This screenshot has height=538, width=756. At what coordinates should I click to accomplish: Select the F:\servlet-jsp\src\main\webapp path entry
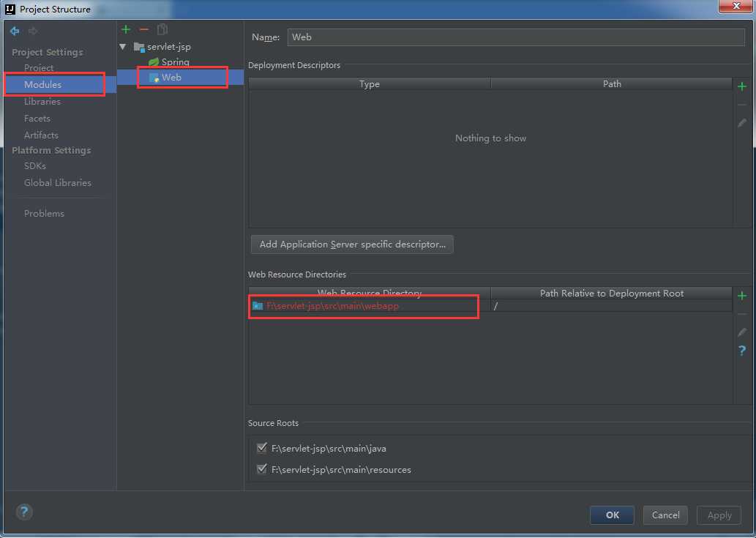click(333, 306)
